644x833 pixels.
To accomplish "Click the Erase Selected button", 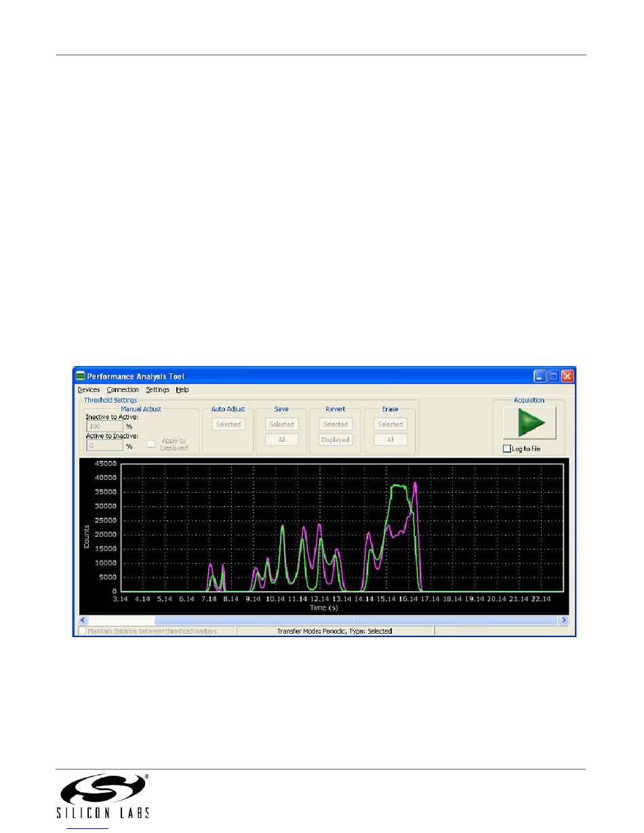I will (390, 424).
